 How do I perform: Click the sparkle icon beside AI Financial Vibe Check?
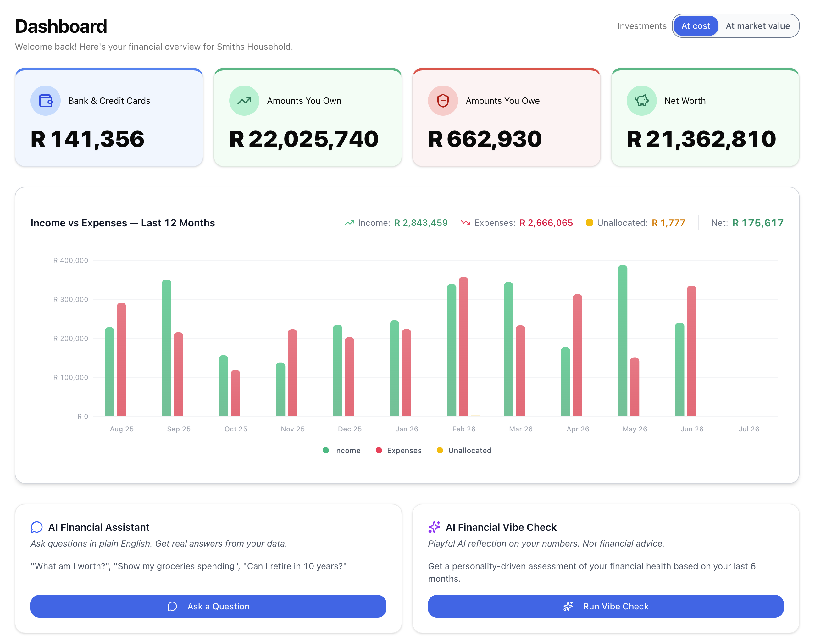pyautogui.click(x=434, y=527)
